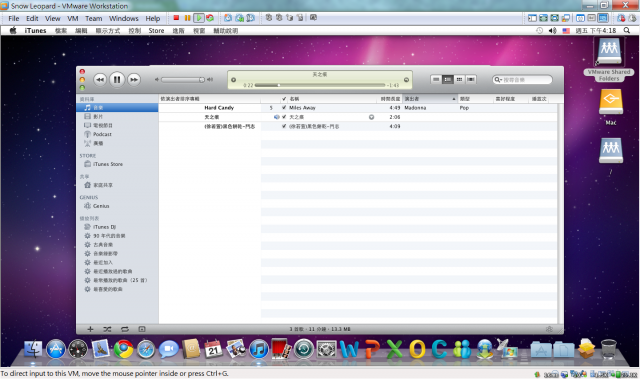Sort by the 名稱 column header
The height and width of the screenshot is (379, 640).
[x=332, y=99]
